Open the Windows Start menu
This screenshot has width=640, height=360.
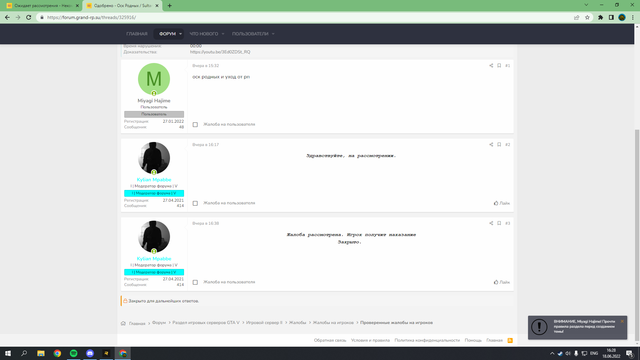8,353
